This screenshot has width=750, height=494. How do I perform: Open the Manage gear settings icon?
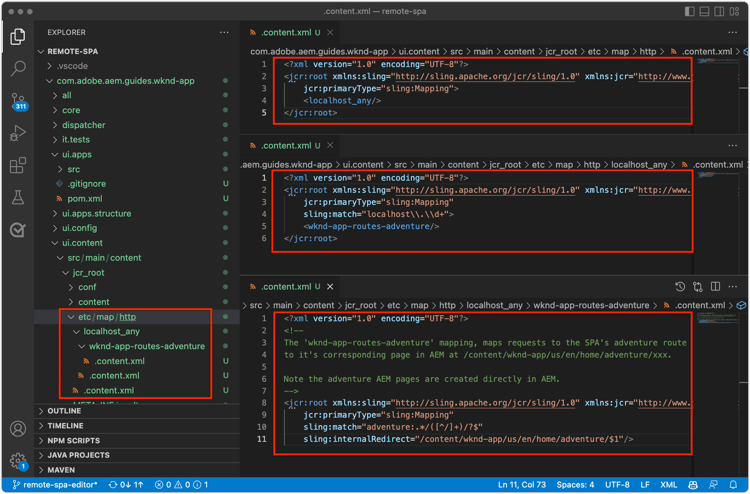coord(18,461)
